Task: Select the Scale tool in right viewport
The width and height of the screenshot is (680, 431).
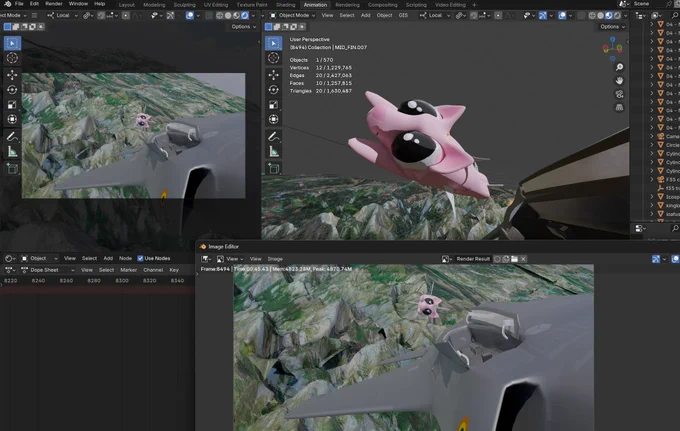Action: [273, 104]
